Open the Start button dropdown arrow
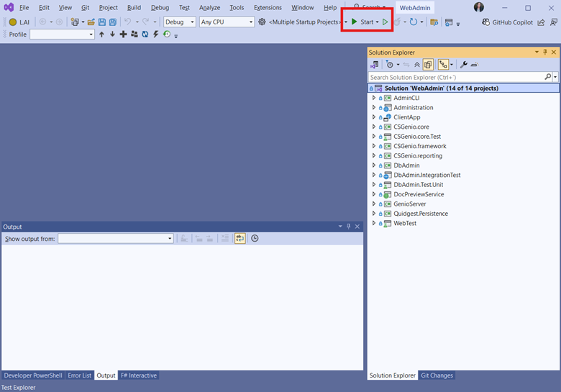Screen dimensions: 561x392 click(x=377, y=22)
